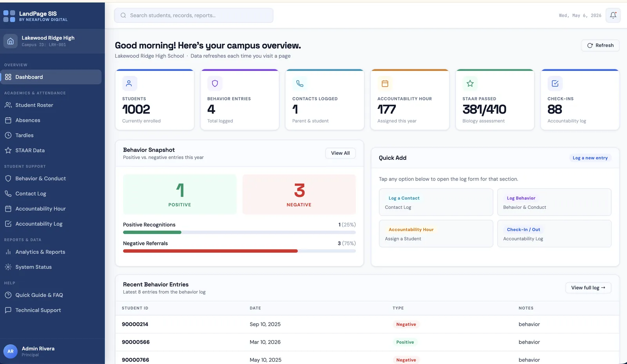Click the System Status gear icon
The height and width of the screenshot is (364, 627).
(8, 267)
